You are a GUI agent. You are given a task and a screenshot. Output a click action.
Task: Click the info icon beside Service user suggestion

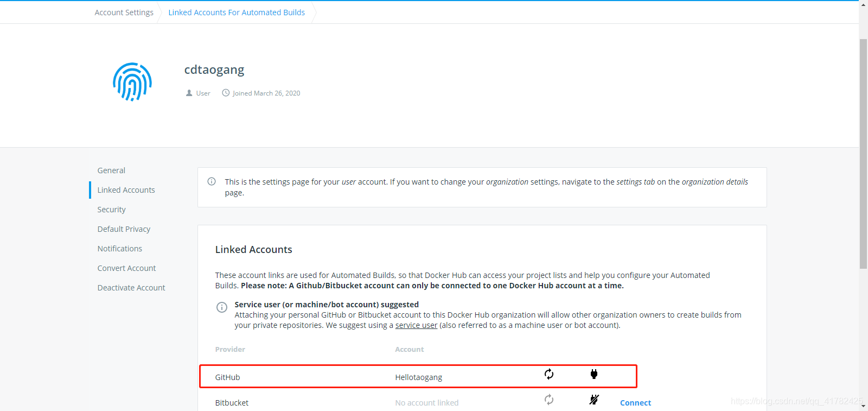click(222, 307)
